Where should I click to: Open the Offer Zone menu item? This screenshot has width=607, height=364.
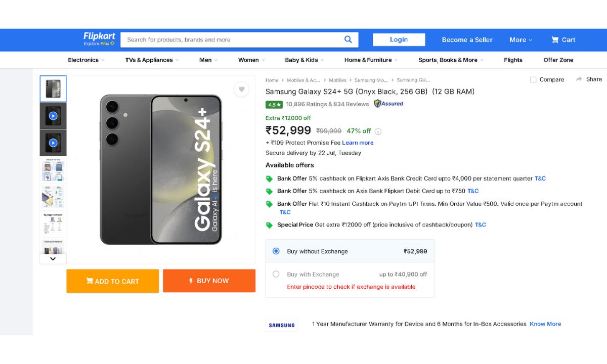click(558, 60)
